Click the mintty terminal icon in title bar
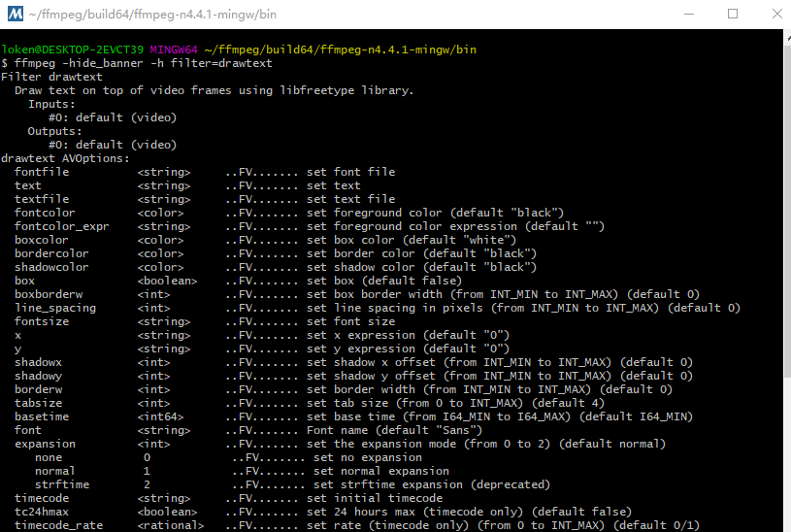Screen dimensions: 791x532 point(15,15)
